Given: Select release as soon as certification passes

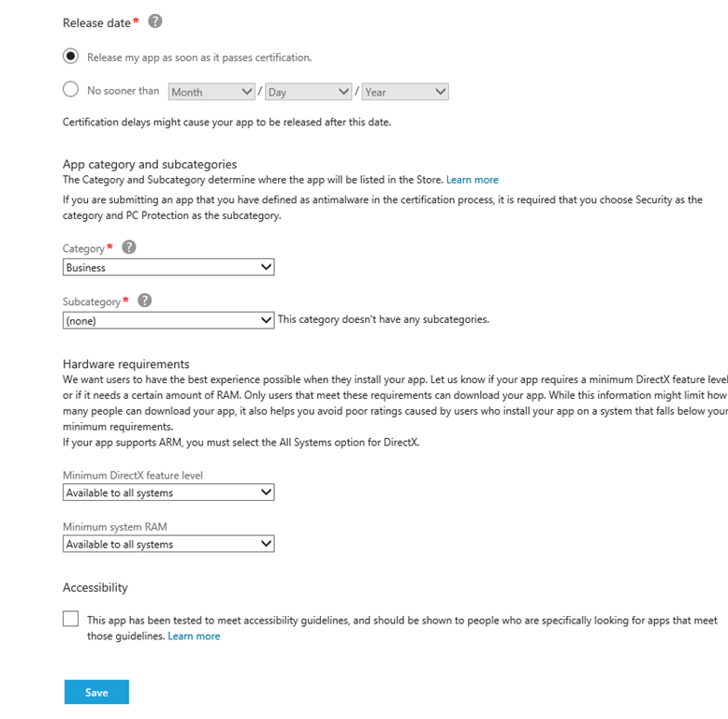Looking at the screenshot, I should [70, 56].
